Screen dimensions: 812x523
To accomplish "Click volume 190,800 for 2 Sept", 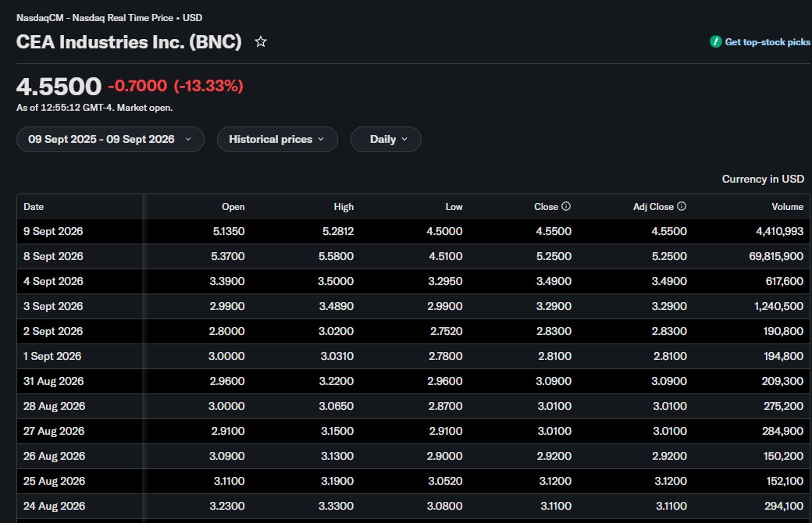I will tap(783, 331).
